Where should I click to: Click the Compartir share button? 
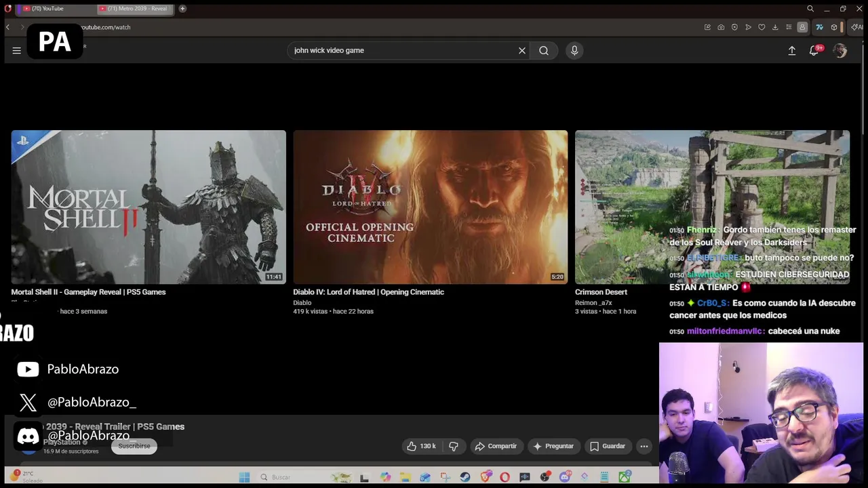[x=496, y=446]
